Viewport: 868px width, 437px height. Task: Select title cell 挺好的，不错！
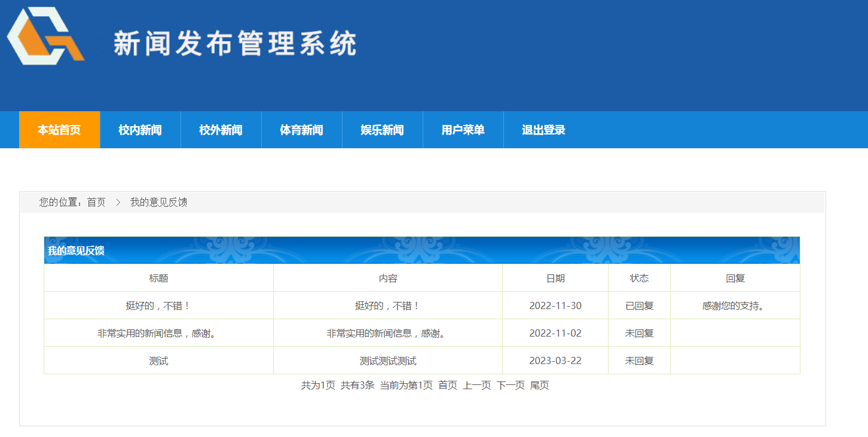pyautogui.click(x=158, y=305)
